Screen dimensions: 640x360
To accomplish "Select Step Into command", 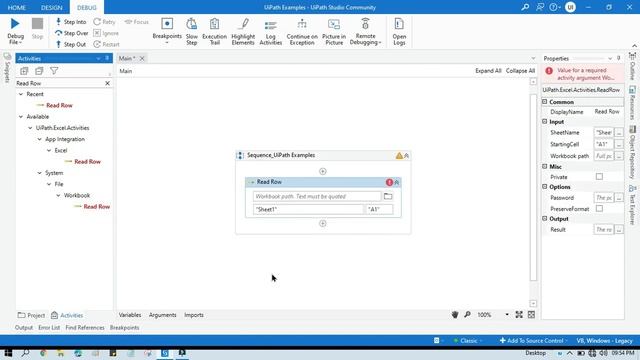I will coord(71,22).
